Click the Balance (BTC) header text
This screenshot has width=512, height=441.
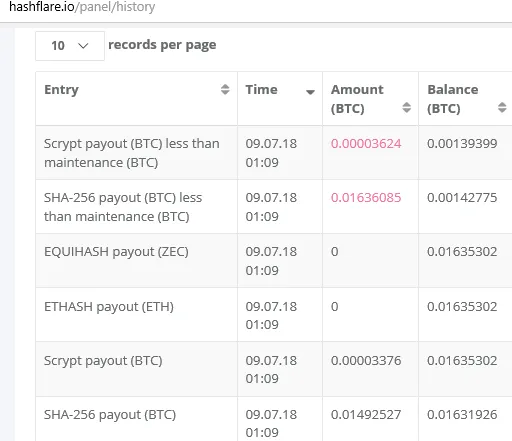click(453, 99)
